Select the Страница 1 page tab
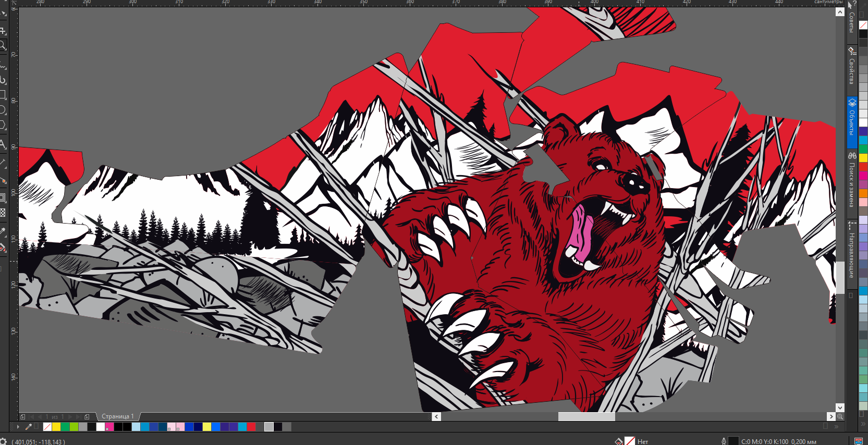This screenshot has width=868, height=445. (x=117, y=416)
